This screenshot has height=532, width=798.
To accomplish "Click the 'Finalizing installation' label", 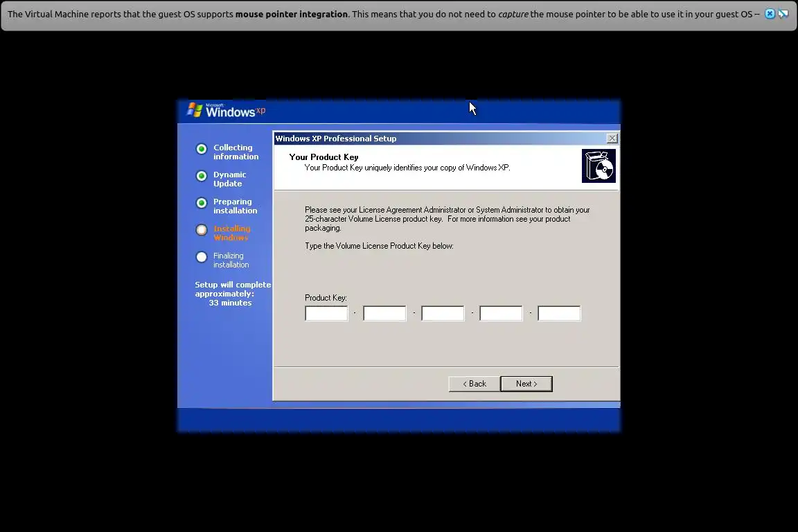I will [x=231, y=260].
